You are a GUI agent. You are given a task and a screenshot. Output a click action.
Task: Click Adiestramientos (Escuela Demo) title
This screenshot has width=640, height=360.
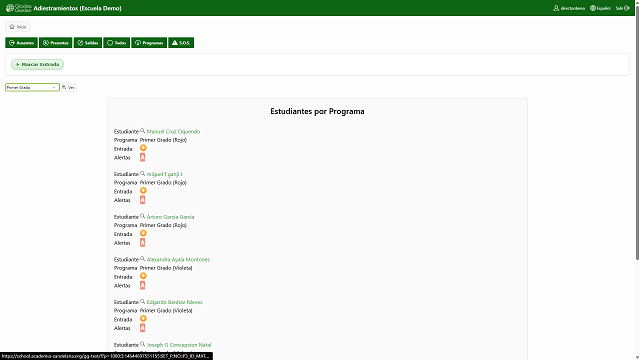(78, 8)
